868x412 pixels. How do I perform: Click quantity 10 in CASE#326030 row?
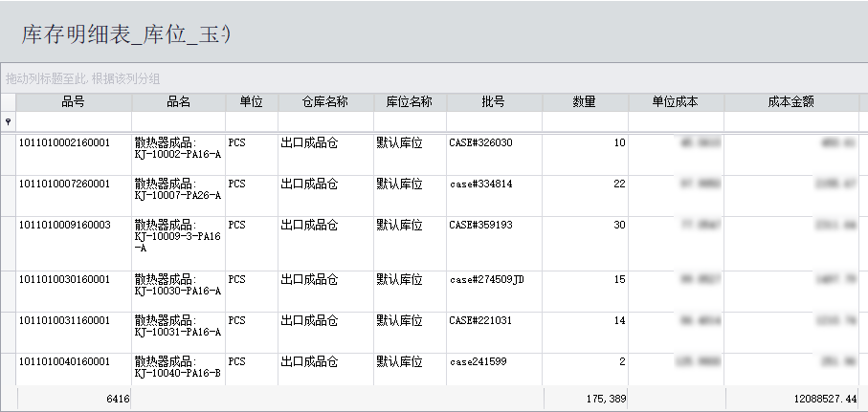pos(619,142)
